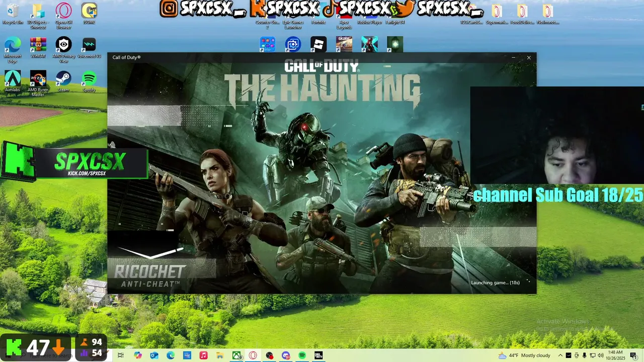Open the weather widget showing 44°F

tap(524, 355)
